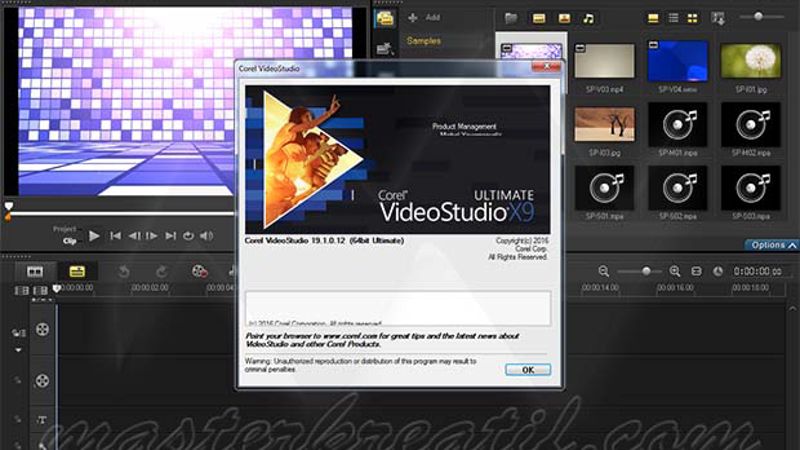Redo the last action
This screenshot has height=450, width=800.
162,271
